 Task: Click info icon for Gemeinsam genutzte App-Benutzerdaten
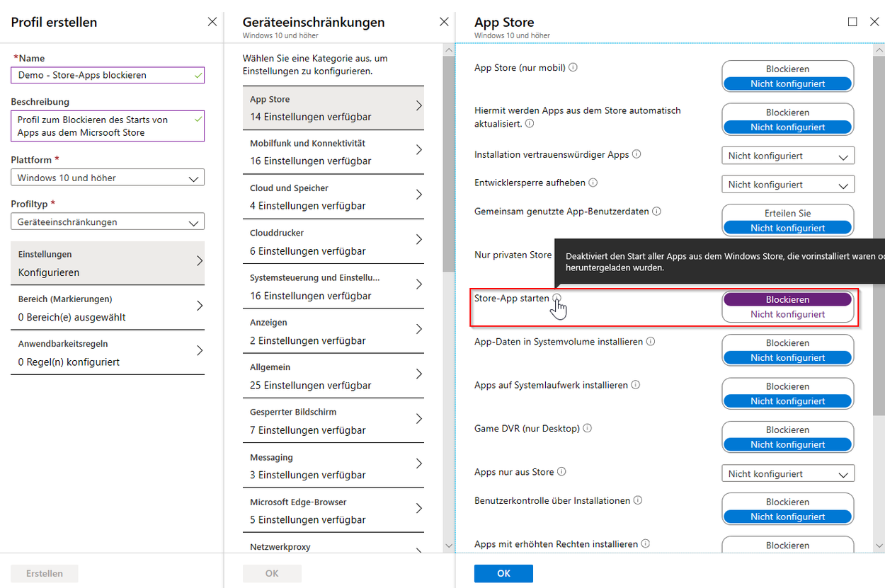click(656, 212)
